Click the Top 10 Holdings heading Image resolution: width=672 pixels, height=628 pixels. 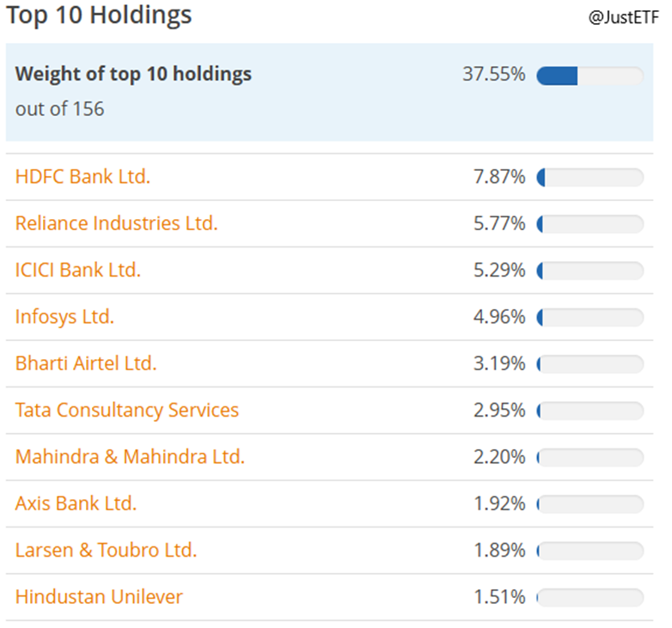pos(99,15)
